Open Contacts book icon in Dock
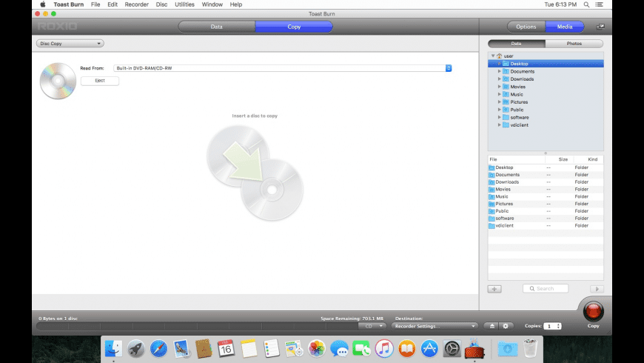Viewport: 644px width, 363px height. point(204,349)
